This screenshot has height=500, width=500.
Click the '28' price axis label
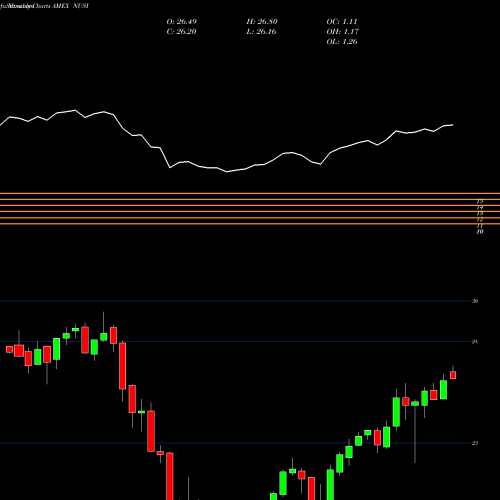pyautogui.click(x=475, y=342)
